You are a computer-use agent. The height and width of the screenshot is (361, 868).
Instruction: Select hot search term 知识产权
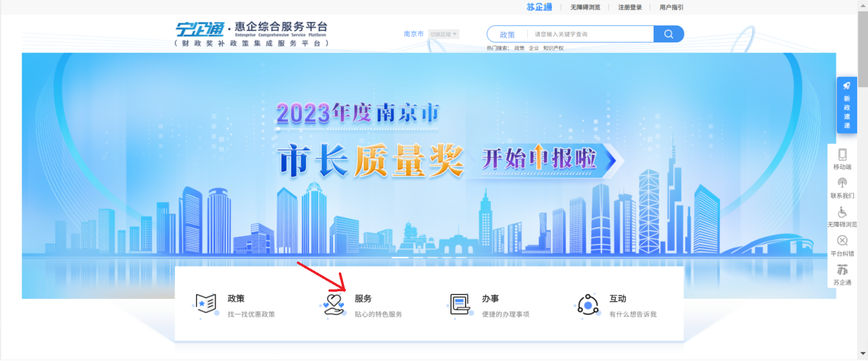[x=553, y=48]
